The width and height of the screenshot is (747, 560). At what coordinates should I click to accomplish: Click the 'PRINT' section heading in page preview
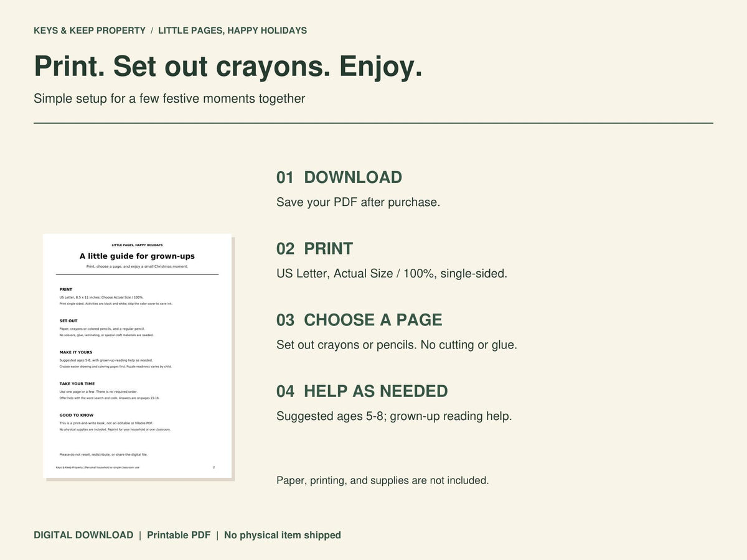66,289
